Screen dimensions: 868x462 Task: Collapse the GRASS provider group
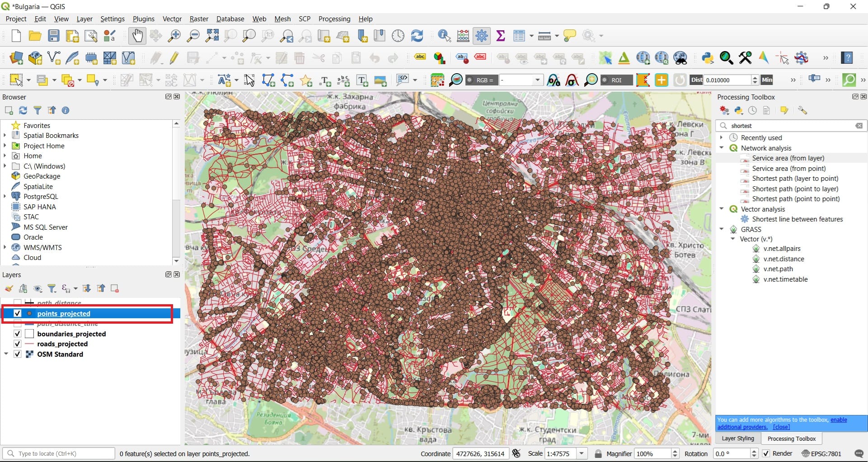tap(722, 229)
